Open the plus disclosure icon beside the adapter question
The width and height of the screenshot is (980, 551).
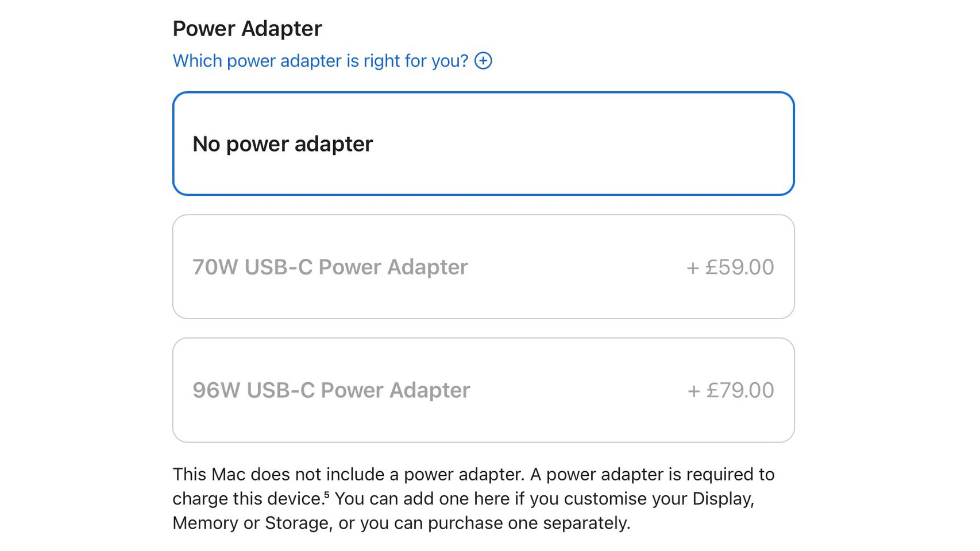484,60
